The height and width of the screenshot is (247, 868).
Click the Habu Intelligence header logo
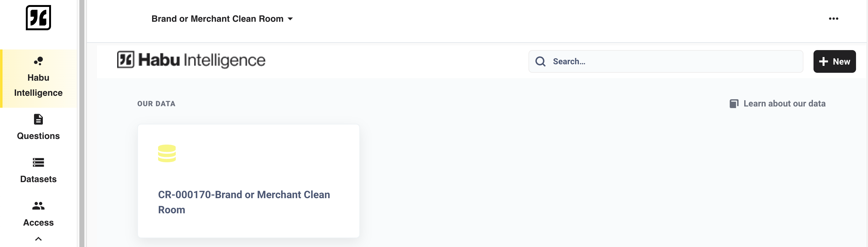(x=191, y=60)
